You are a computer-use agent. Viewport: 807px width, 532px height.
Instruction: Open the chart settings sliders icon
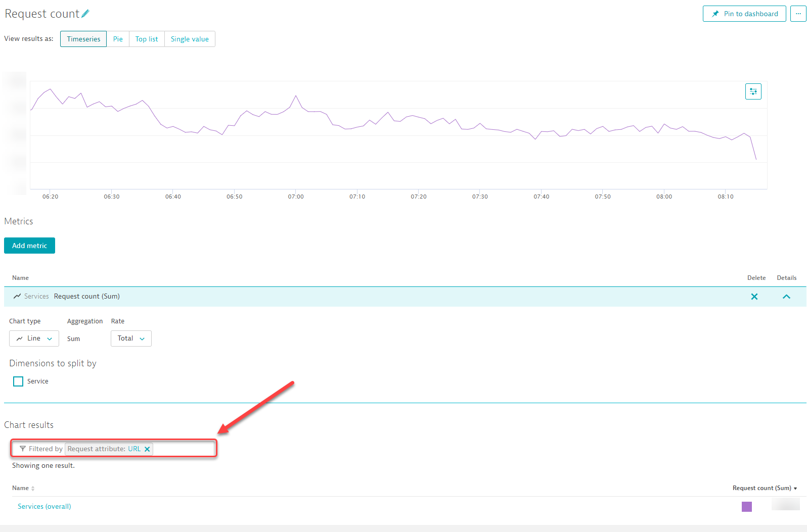point(753,91)
